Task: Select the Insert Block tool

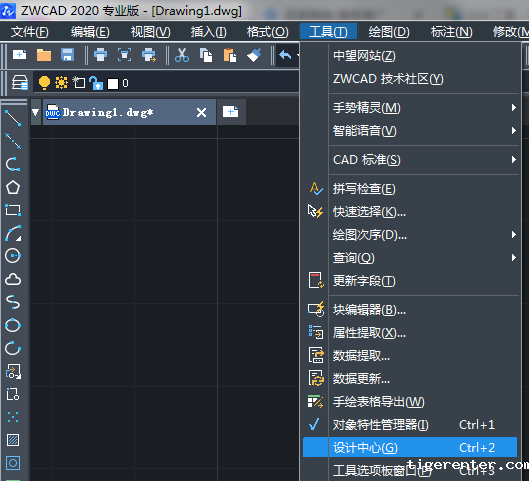Action: coord(13,371)
